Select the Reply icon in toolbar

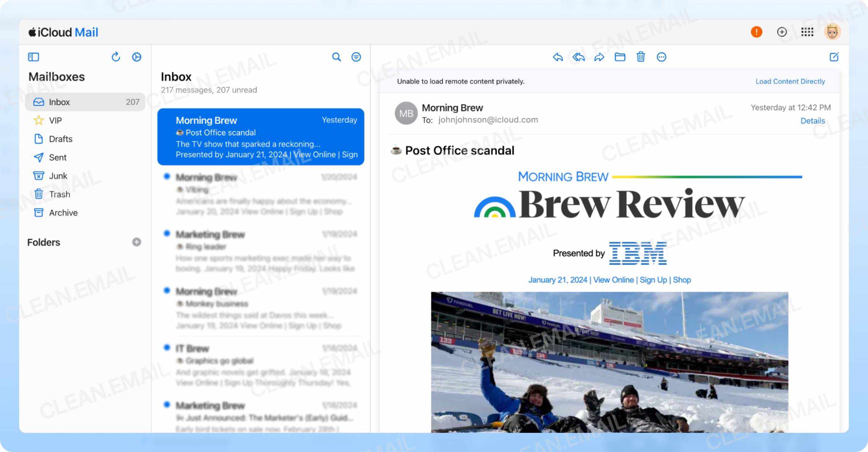[x=558, y=57]
